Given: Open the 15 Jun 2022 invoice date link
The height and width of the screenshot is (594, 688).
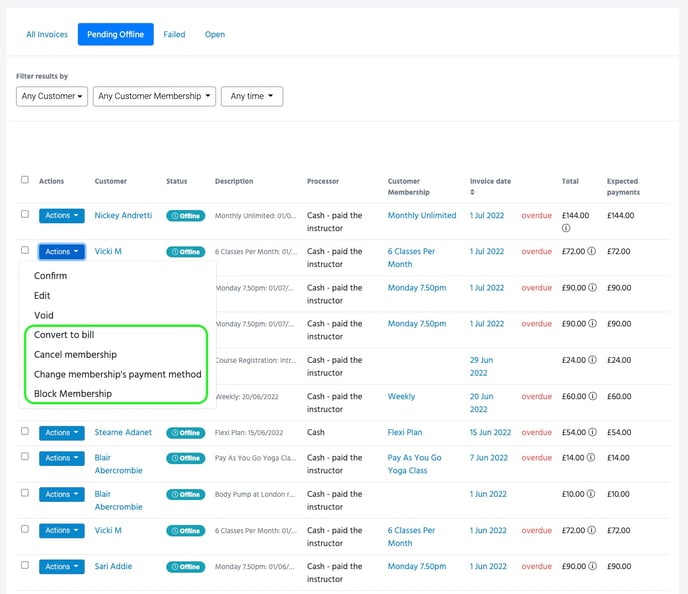Looking at the screenshot, I should click(x=490, y=433).
